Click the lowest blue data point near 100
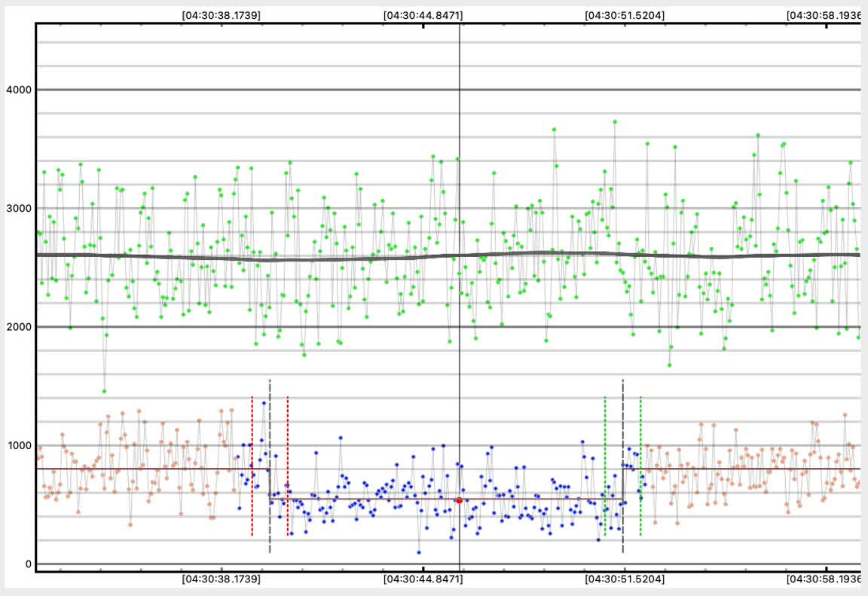Image resolution: width=868 pixels, height=596 pixels. click(x=419, y=552)
